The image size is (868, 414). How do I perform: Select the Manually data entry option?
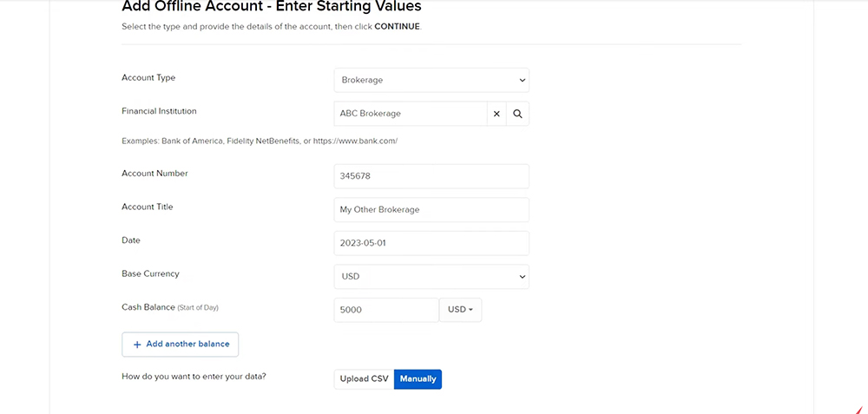click(418, 379)
